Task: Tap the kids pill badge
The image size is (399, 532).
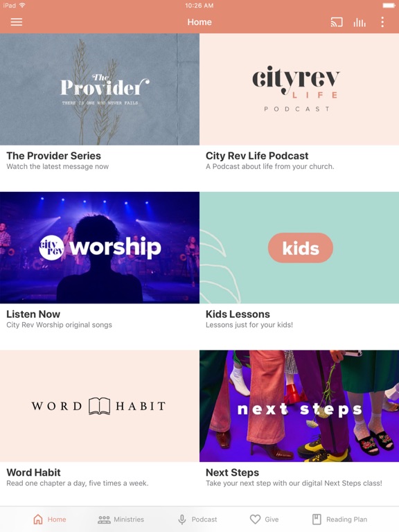Action: pos(301,248)
